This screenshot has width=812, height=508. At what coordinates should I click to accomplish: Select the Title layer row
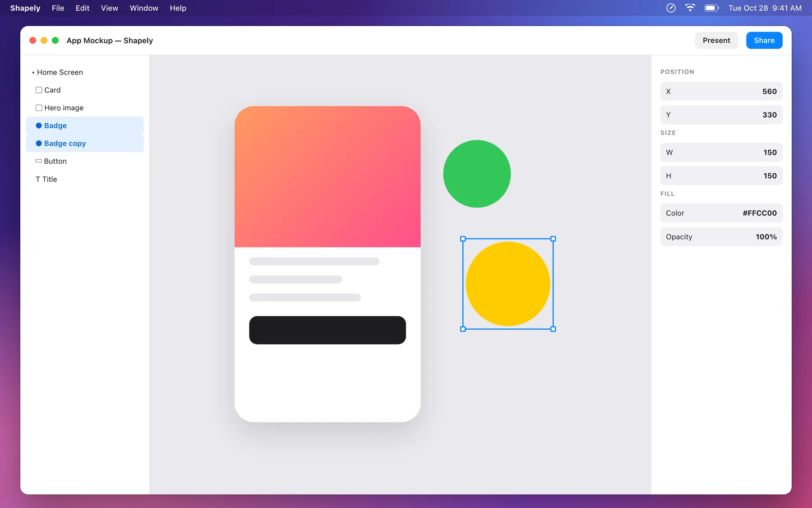click(x=85, y=179)
